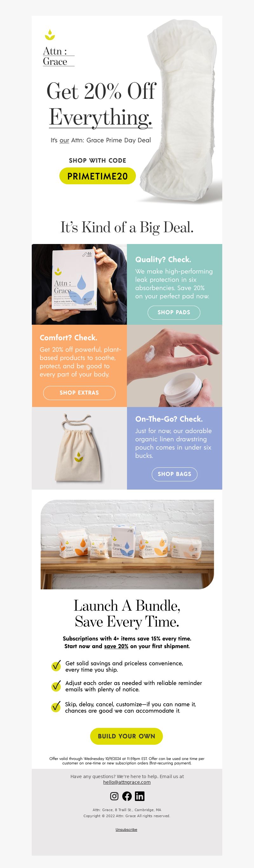Click the SHOP PADS button
The image size is (254, 868).
[x=174, y=312]
